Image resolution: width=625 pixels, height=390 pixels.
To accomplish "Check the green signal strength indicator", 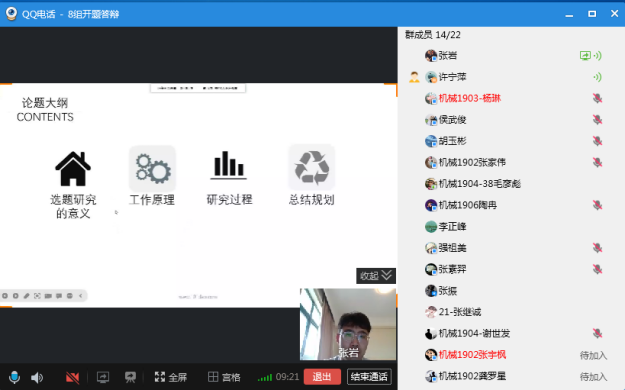I will tap(265, 377).
